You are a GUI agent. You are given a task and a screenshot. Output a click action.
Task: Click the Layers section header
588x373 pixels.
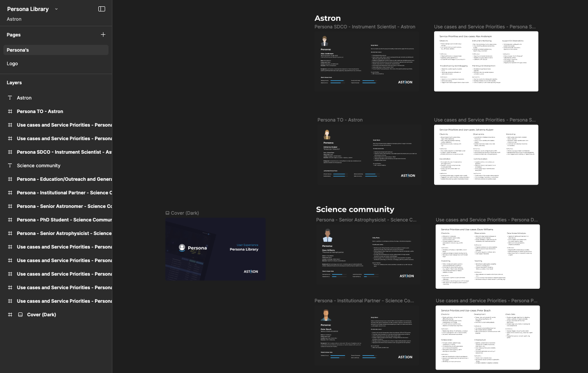point(14,83)
